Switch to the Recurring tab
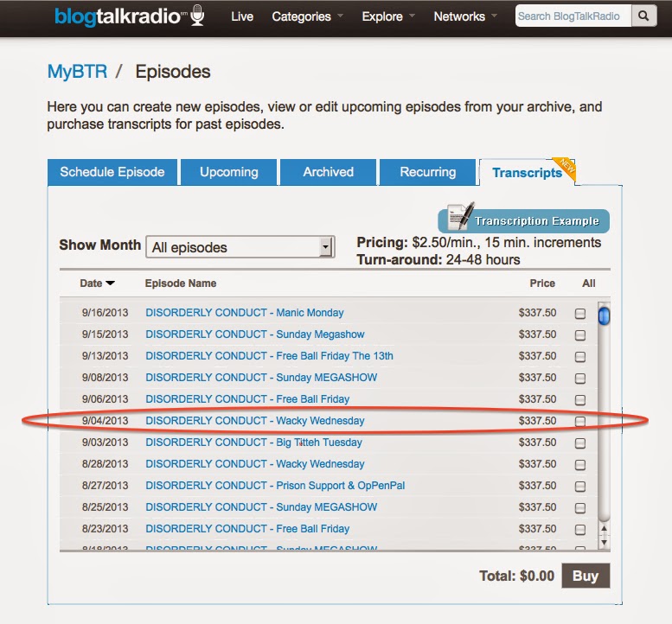 [428, 172]
